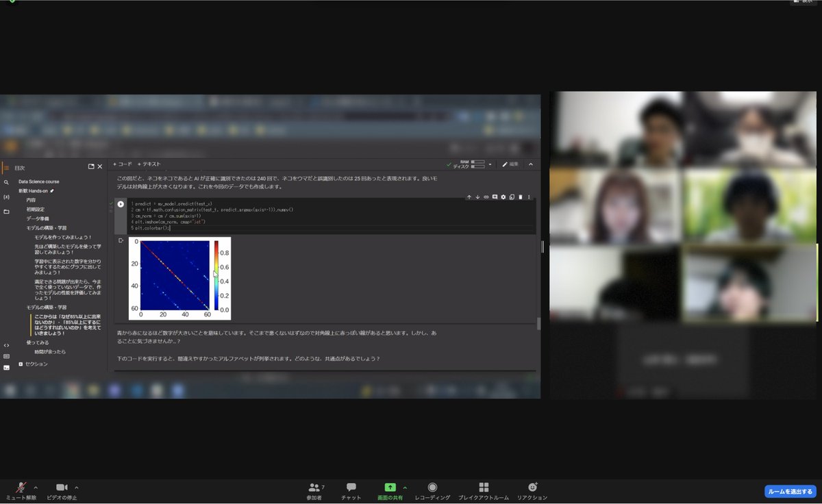Click the pencil editing (編集) mode button
The height and width of the screenshot is (504, 822).
pos(510,164)
